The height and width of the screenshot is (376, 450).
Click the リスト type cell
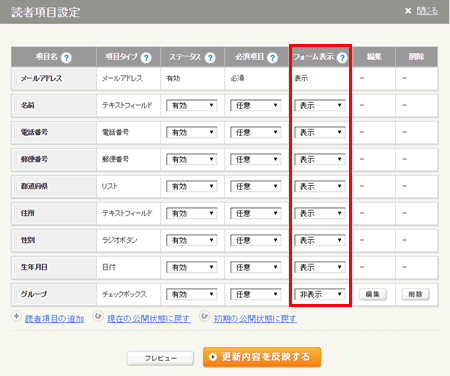128,187
